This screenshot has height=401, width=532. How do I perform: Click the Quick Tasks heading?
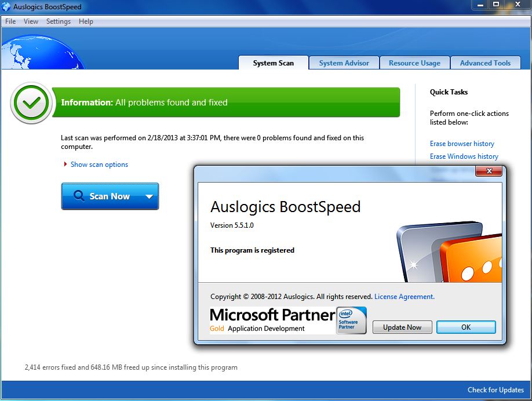449,92
